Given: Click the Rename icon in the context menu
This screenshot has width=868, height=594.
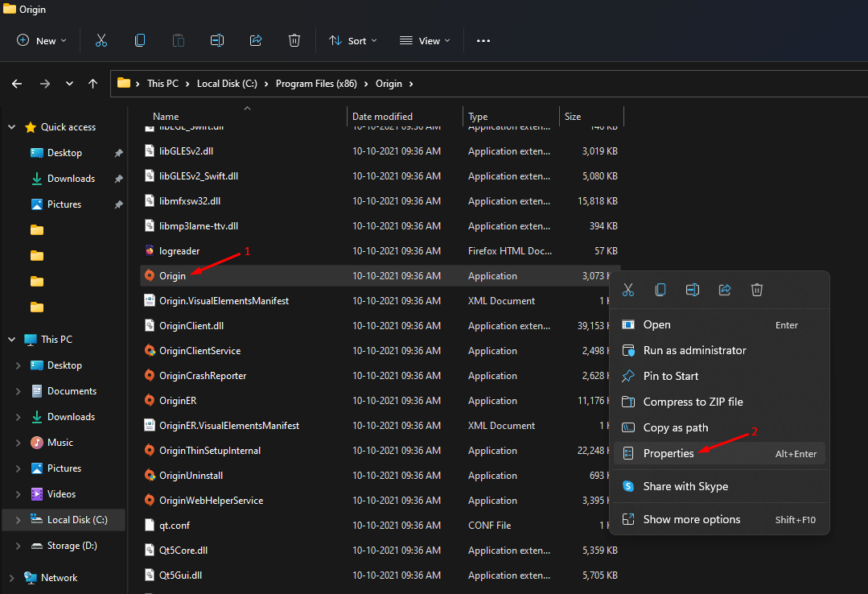Looking at the screenshot, I should [692, 290].
